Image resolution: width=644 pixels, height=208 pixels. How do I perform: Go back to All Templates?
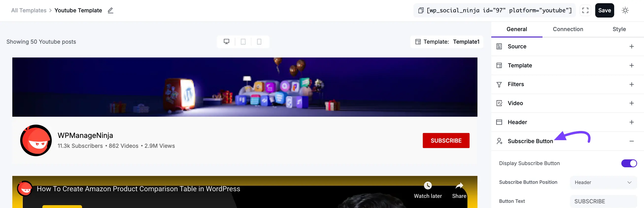point(29,10)
